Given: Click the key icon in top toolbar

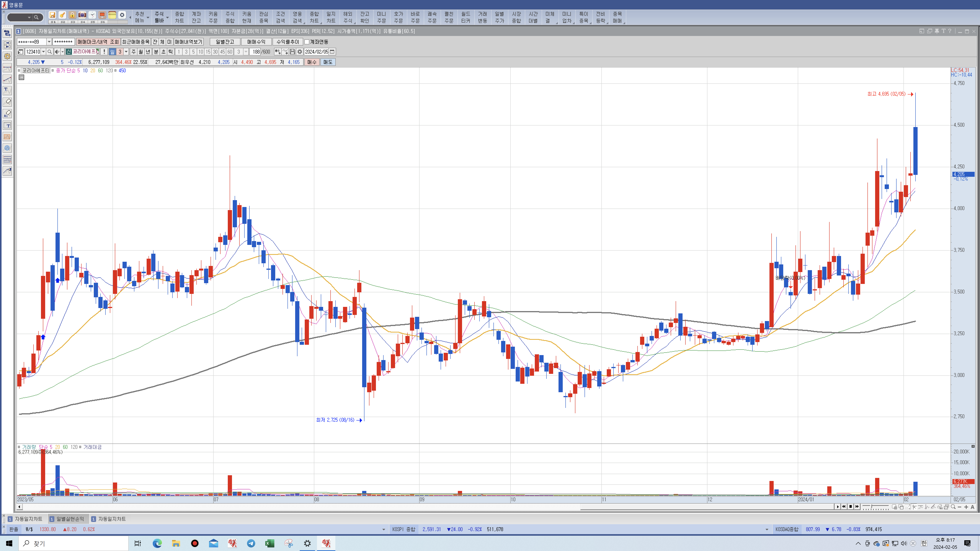Looking at the screenshot, I should coord(62,15).
